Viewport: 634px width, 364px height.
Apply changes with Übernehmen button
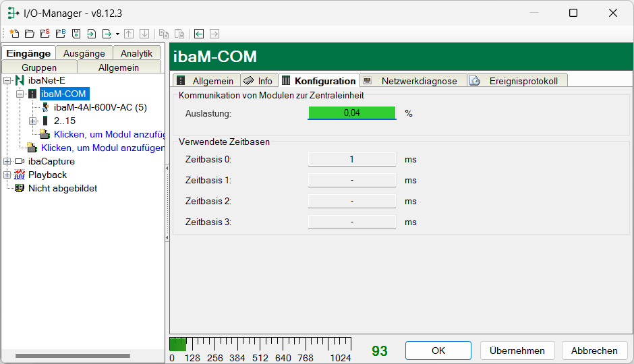point(517,351)
